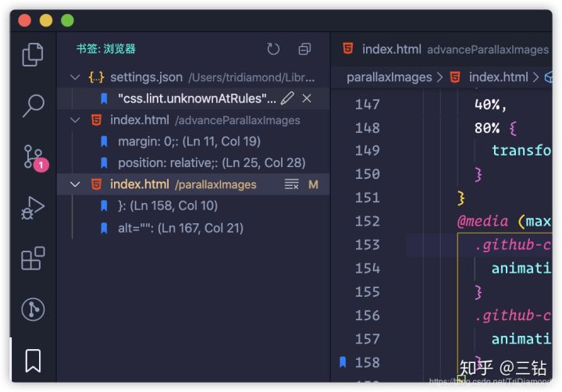Open the Git graph activity icon

(33, 309)
